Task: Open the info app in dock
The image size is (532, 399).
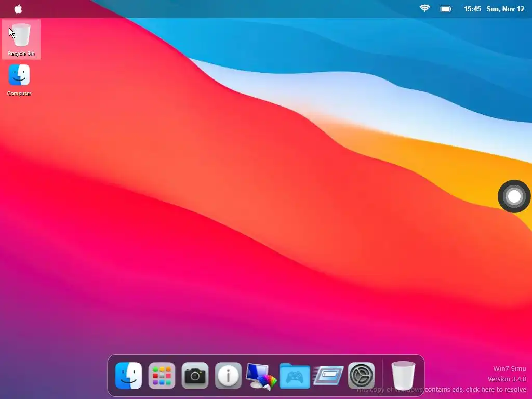Action: click(228, 376)
